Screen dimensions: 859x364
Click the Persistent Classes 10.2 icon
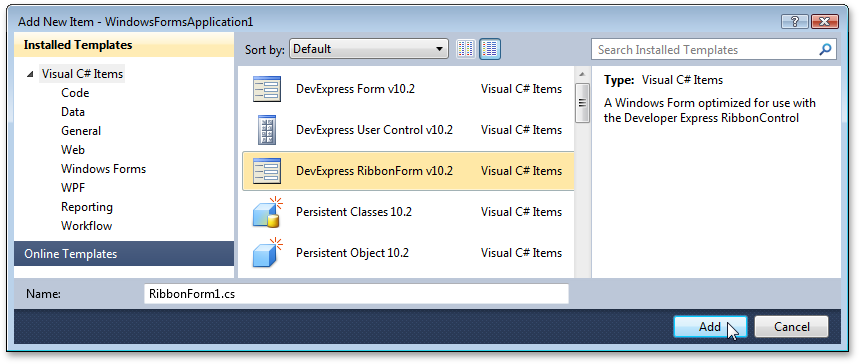(267, 212)
